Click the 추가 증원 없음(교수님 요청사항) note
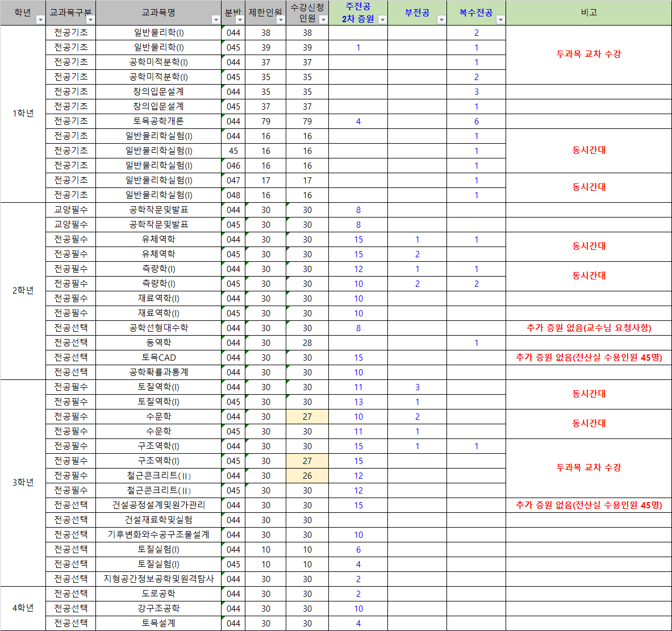Screen dimensions: 672x631 click(x=588, y=328)
